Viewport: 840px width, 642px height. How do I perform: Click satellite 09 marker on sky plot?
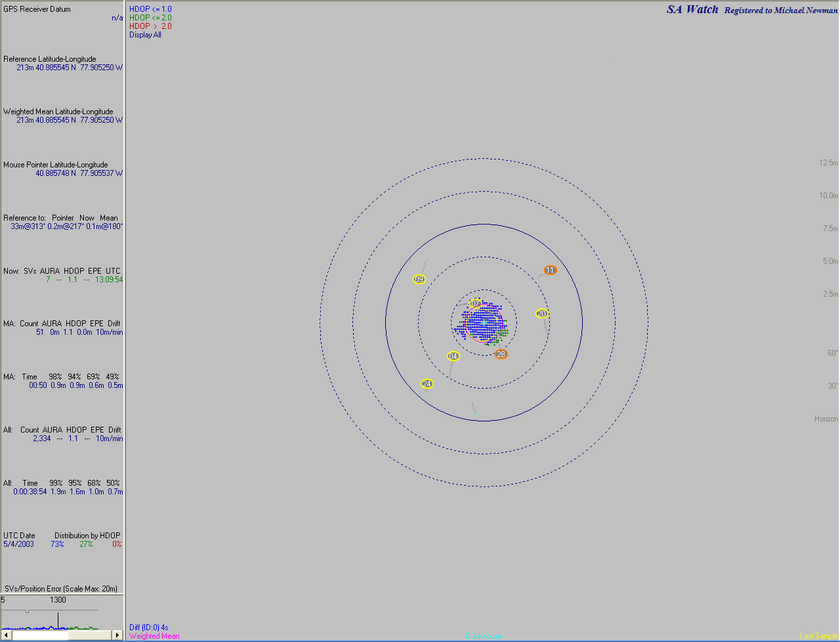point(419,280)
